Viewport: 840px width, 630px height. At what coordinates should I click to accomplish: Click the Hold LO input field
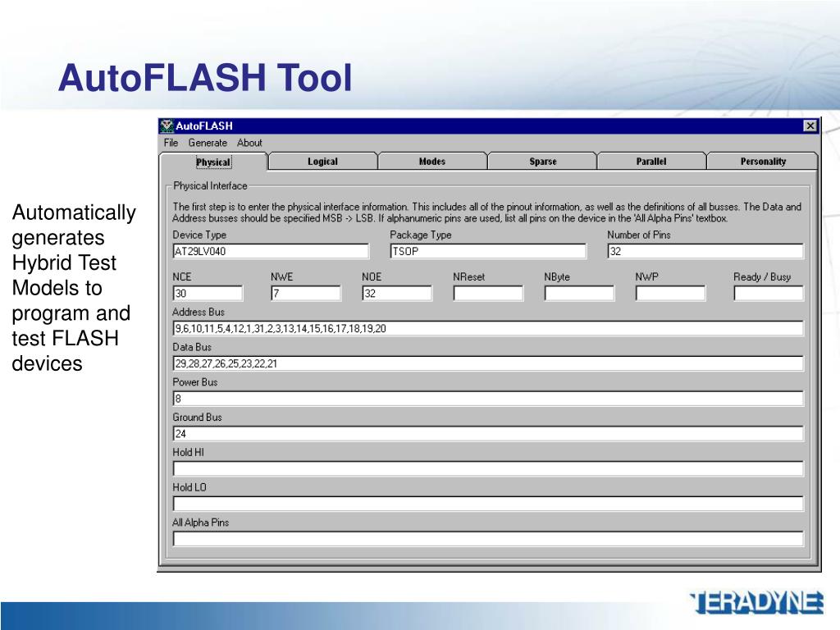coord(488,504)
